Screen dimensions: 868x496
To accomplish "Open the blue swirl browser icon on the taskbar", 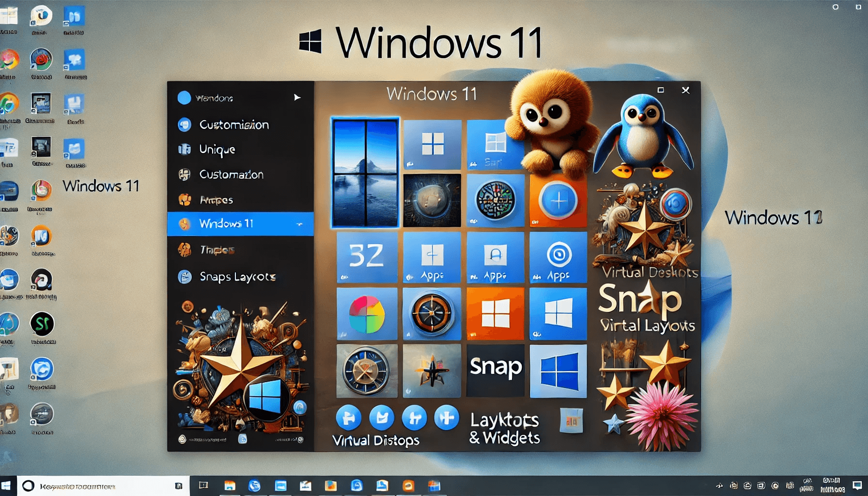I will pyautogui.click(x=254, y=485).
